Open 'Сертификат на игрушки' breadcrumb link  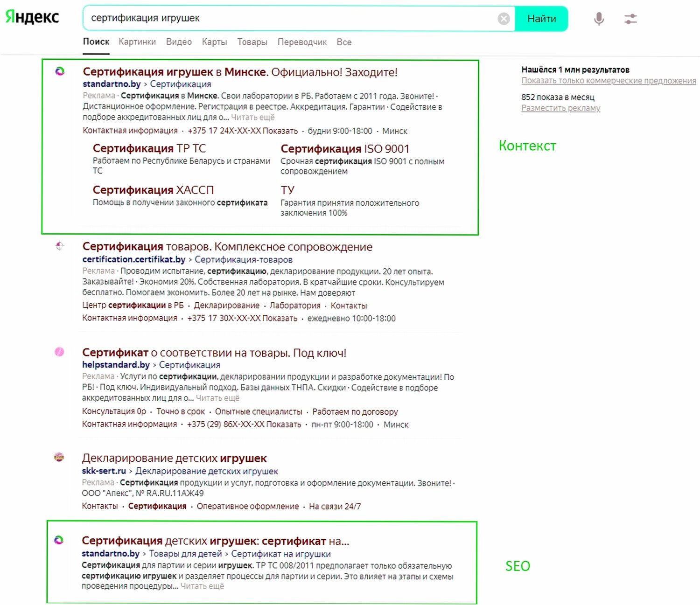pyautogui.click(x=281, y=554)
